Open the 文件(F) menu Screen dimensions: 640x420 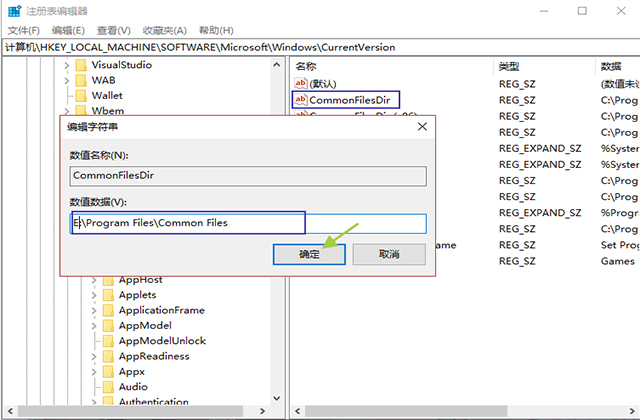pyautogui.click(x=23, y=30)
